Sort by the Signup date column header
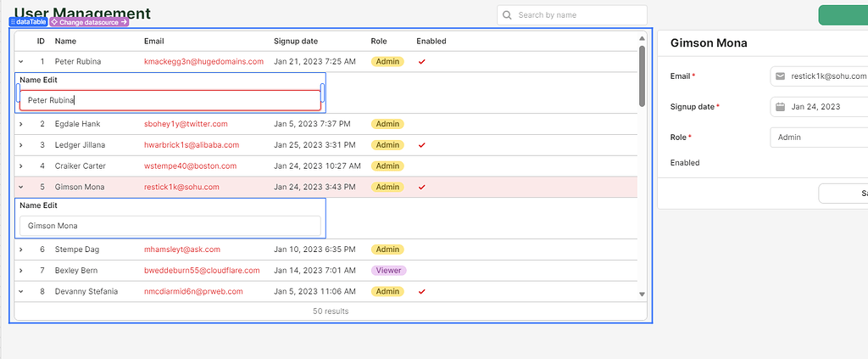The image size is (868, 359). [296, 41]
